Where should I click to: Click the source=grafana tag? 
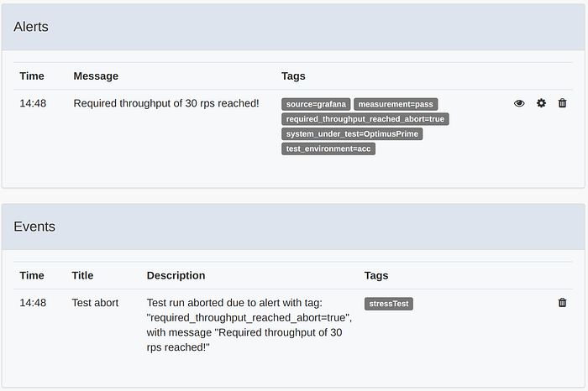click(316, 104)
